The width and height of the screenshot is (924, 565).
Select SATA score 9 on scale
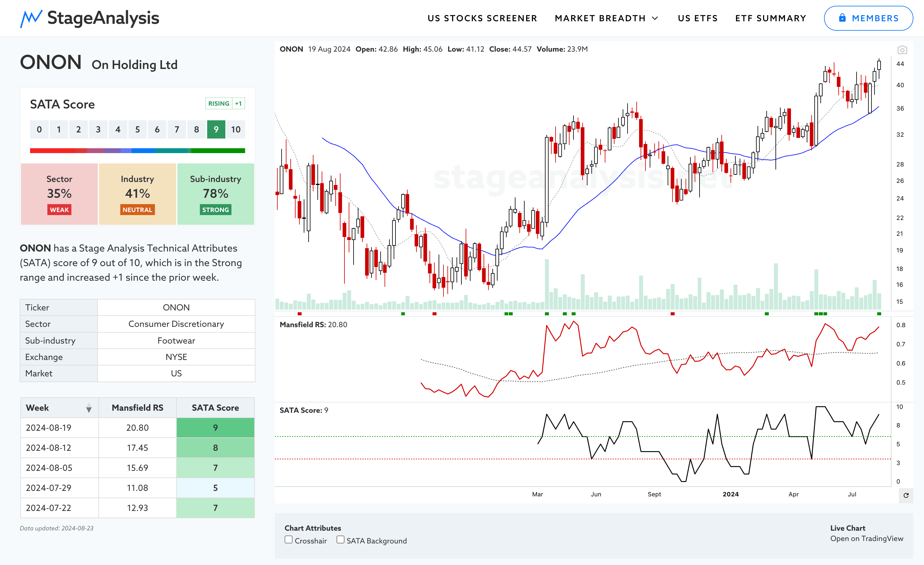[x=216, y=129]
